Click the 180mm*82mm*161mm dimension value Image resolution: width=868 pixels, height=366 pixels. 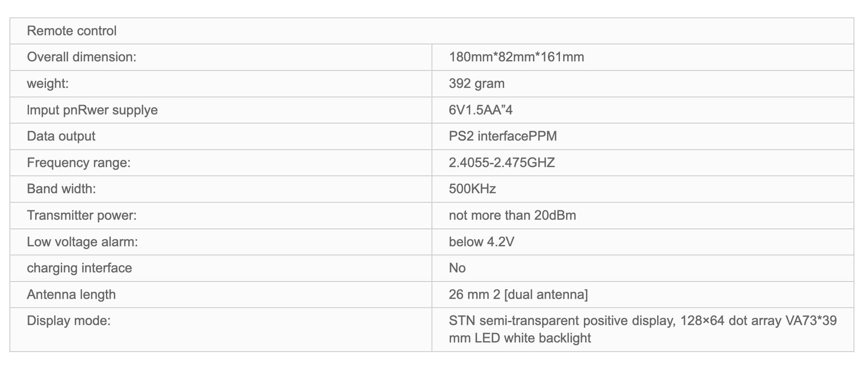pos(516,57)
